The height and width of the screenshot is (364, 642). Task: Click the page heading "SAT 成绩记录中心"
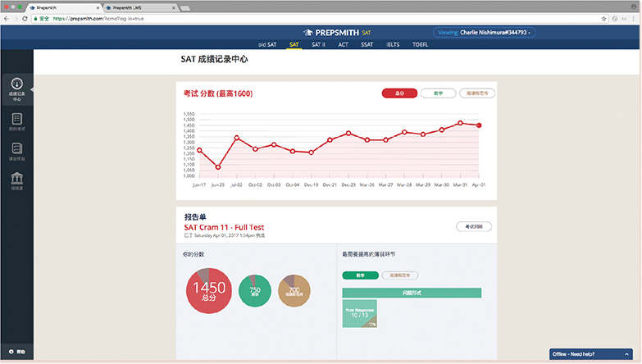pos(214,59)
